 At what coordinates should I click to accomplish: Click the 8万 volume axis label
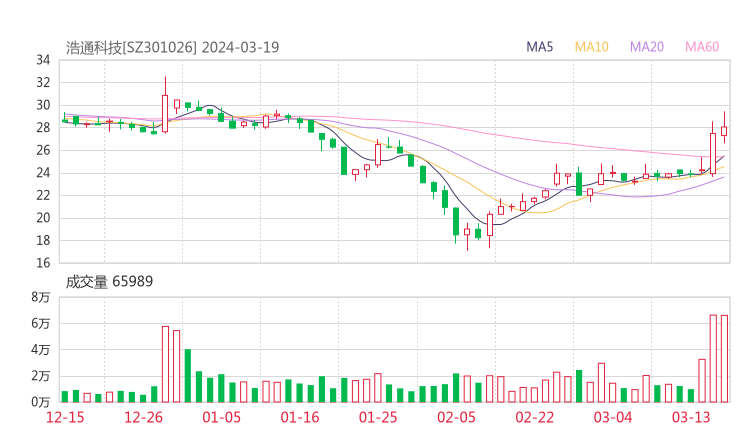(x=41, y=297)
